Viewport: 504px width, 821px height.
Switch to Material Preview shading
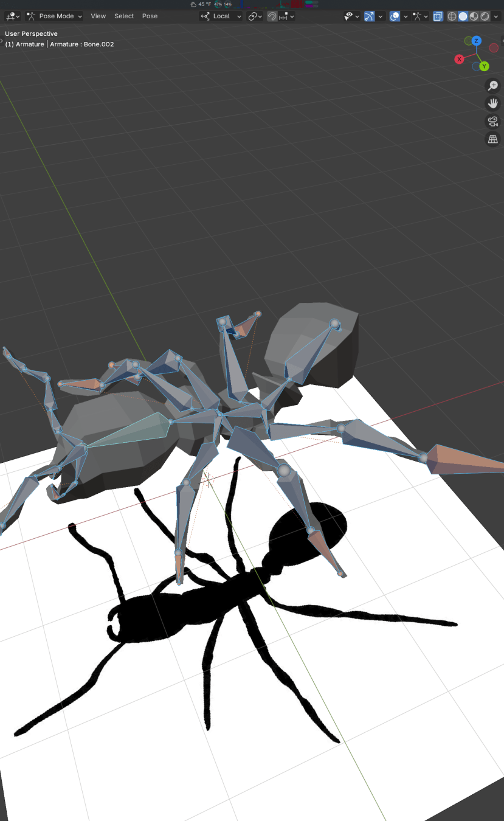point(473,16)
